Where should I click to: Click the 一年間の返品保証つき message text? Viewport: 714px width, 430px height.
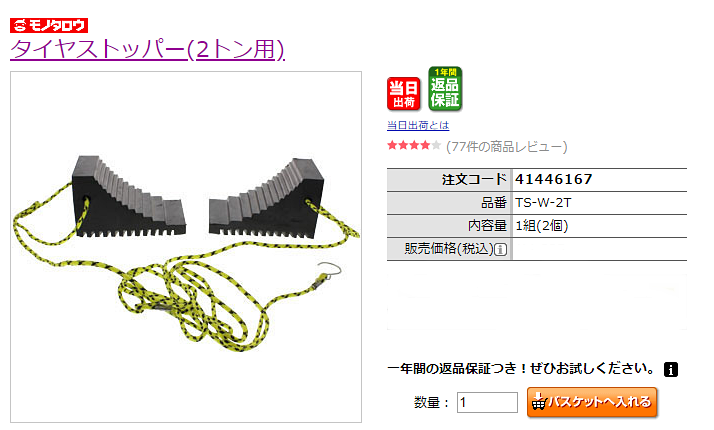click(x=521, y=368)
